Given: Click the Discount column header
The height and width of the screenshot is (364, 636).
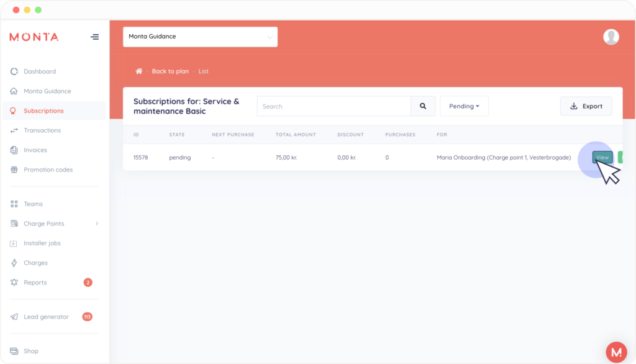Looking at the screenshot, I should [350, 135].
